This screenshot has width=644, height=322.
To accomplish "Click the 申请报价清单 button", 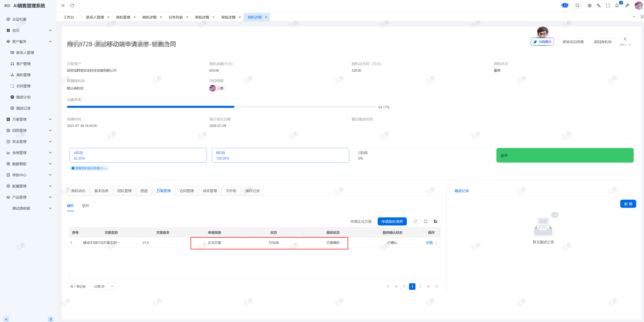I will (392, 221).
